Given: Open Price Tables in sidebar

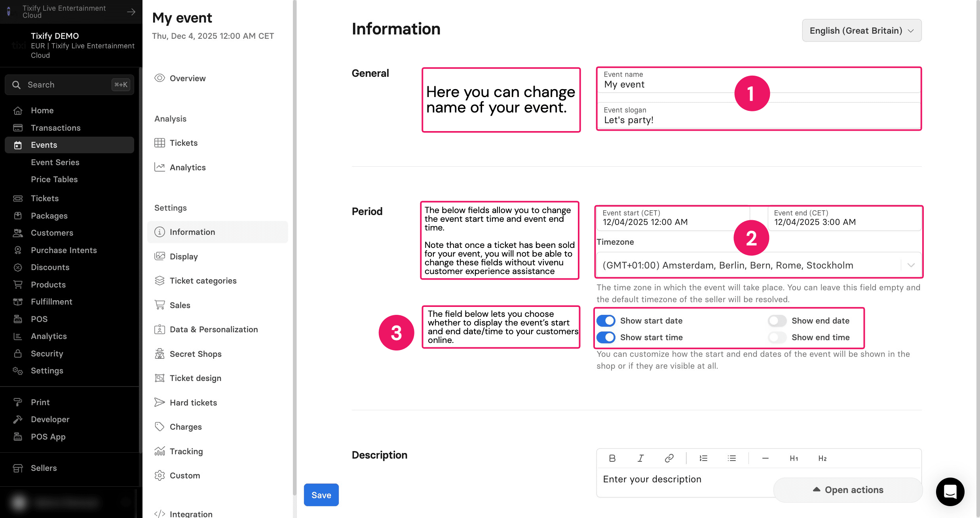Looking at the screenshot, I should click(54, 179).
